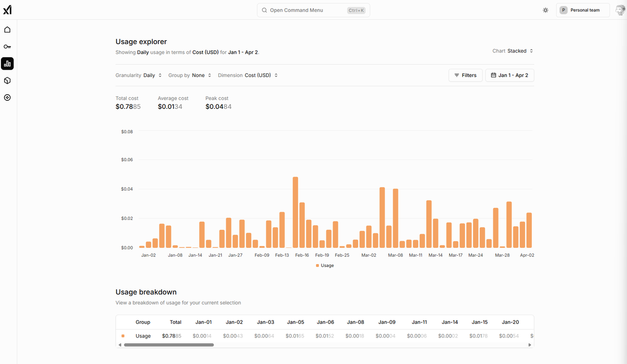This screenshot has height=364, width=627.
Task: Click the xAI logo icon
Action: click(x=7, y=10)
